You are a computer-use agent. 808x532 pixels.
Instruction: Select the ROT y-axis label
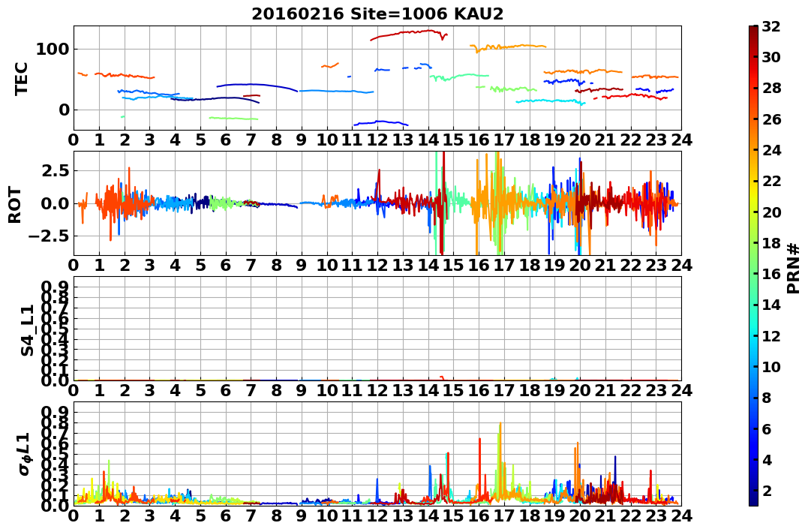[16, 205]
